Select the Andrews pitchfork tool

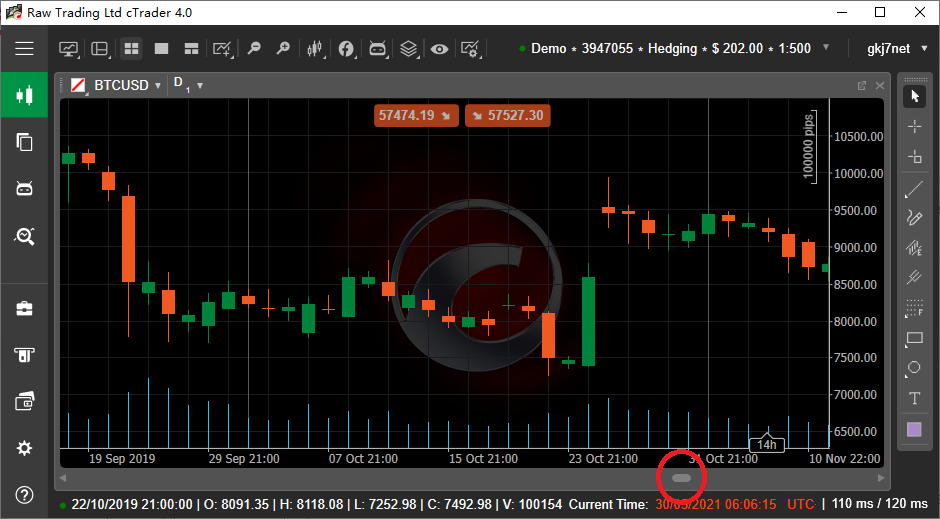[x=914, y=277]
